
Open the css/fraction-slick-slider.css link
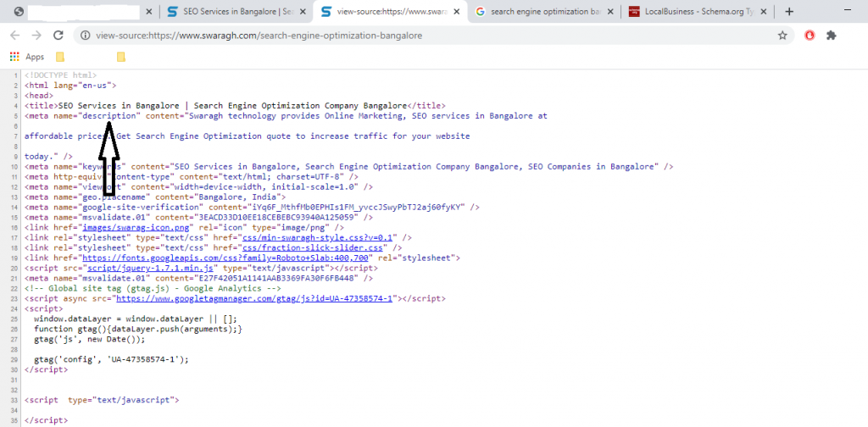point(313,247)
